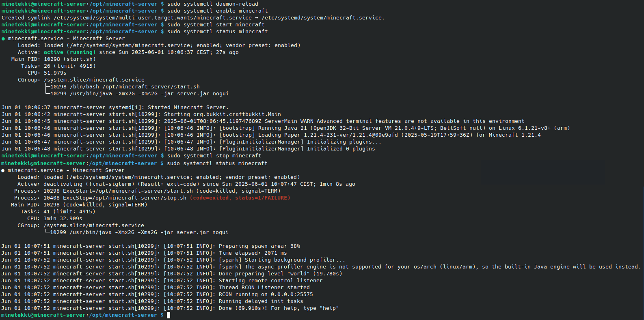This screenshot has height=320, width=644.
Task: Click the "Initialized 0 plugins" log line
Action: (x=188, y=149)
